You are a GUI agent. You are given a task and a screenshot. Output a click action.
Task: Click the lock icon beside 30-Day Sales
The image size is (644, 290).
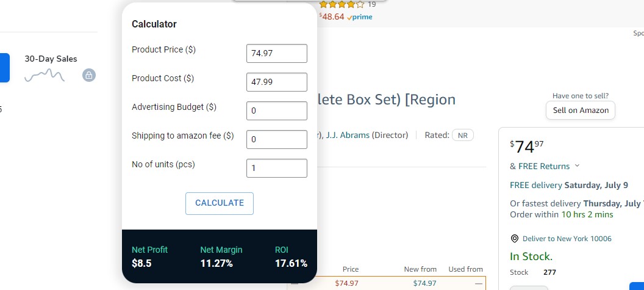pyautogui.click(x=89, y=76)
